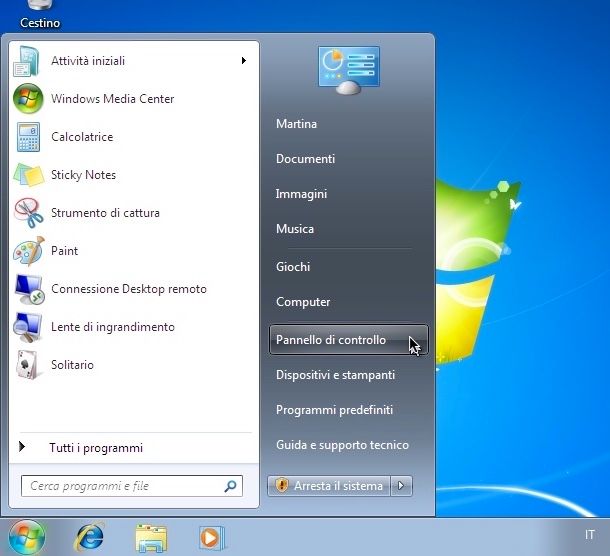Open Computer from Start menu
Image resolution: width=610 pixels, height=556 pixels.
tap(303, 302)
